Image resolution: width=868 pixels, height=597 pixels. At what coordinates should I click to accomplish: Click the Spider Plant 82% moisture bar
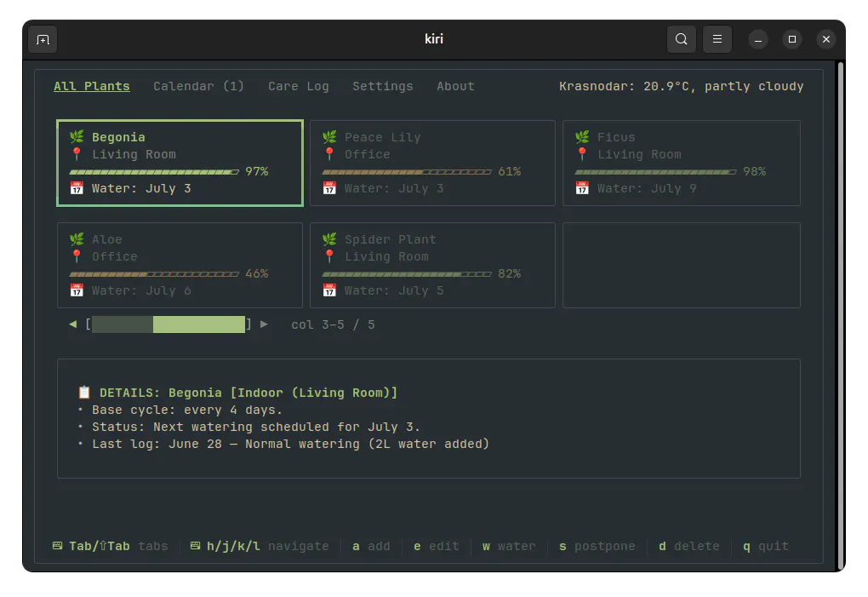coord(407,274)
